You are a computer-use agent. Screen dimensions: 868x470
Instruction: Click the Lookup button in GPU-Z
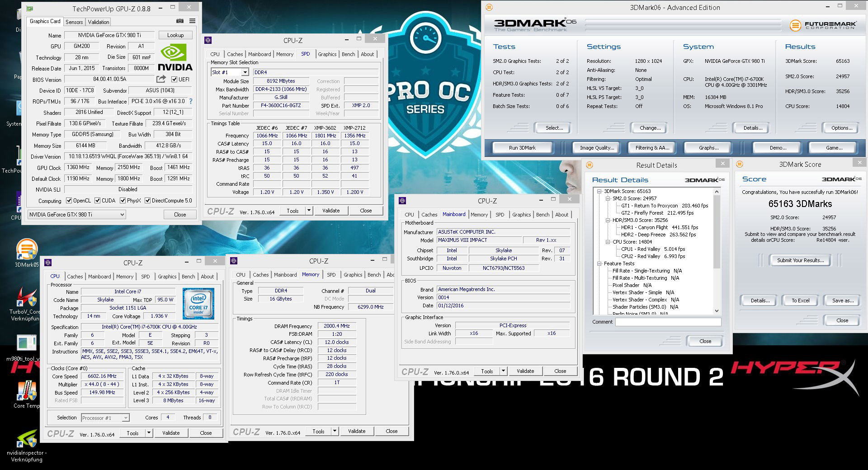175,35
